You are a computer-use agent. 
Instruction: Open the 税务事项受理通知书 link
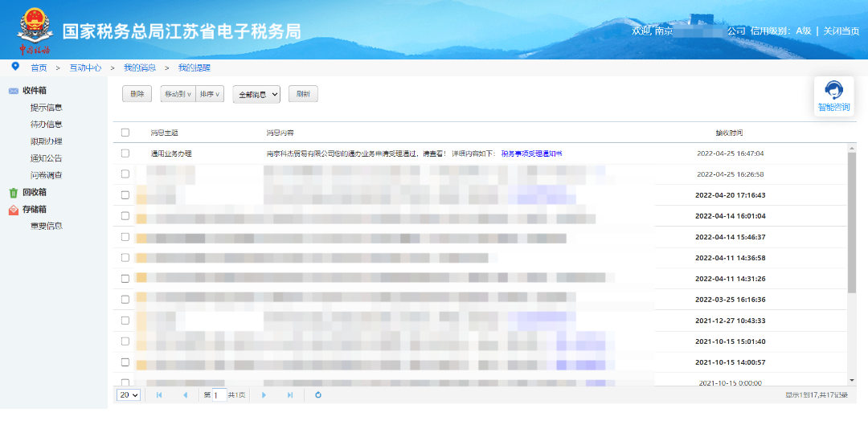(x=531, y=153)
